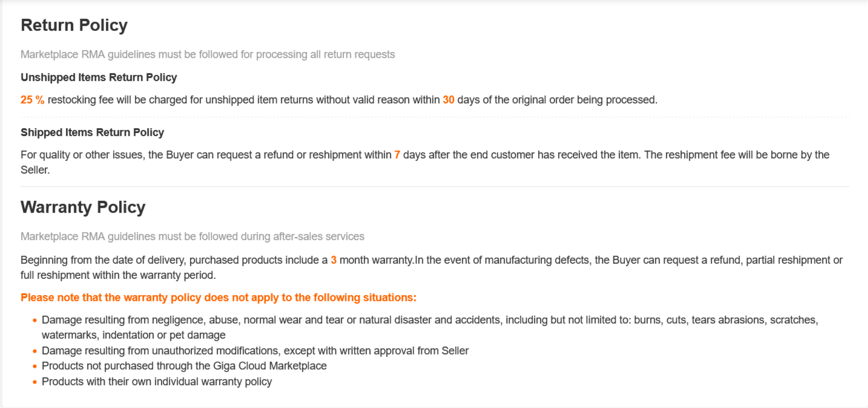Viewport: 868px width, 408px height.
Task: Click the orange bullet dot beside Giga Cloud line
Action: [x=35, y=366]
